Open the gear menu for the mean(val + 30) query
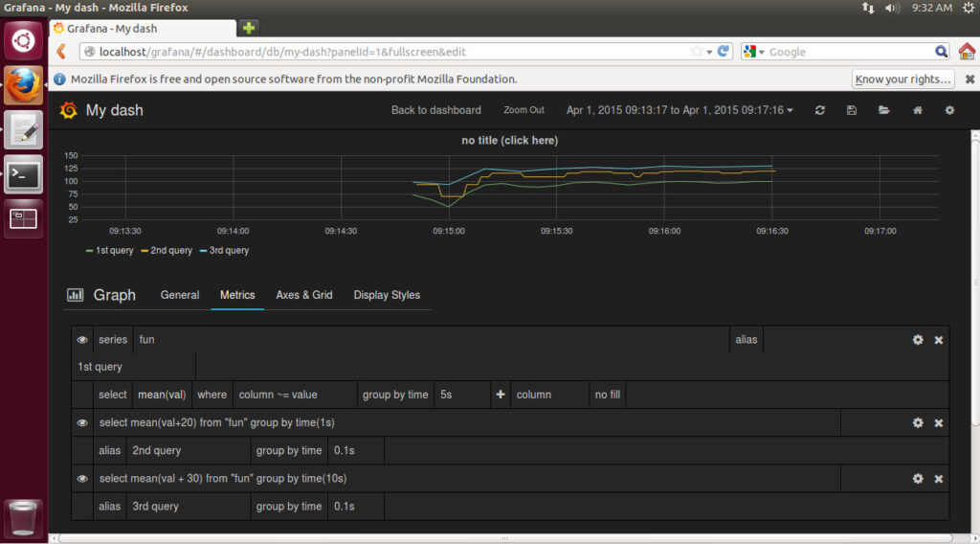Image resolution: width=980 pixels, height=544 pixels. (918, 478)
